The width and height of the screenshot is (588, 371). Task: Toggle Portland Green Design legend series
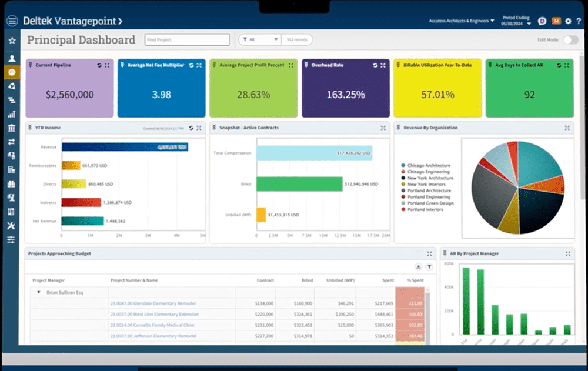point(427,203)
